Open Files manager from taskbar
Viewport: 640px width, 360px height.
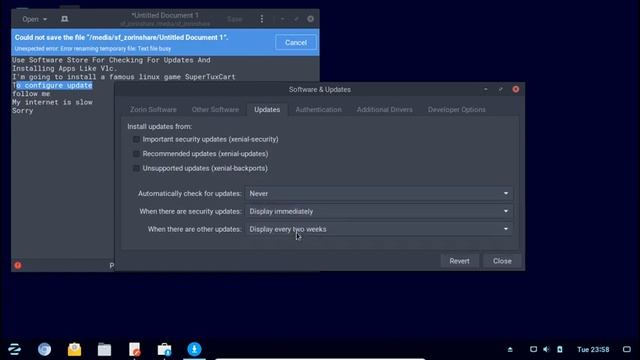tap(104, 349)
